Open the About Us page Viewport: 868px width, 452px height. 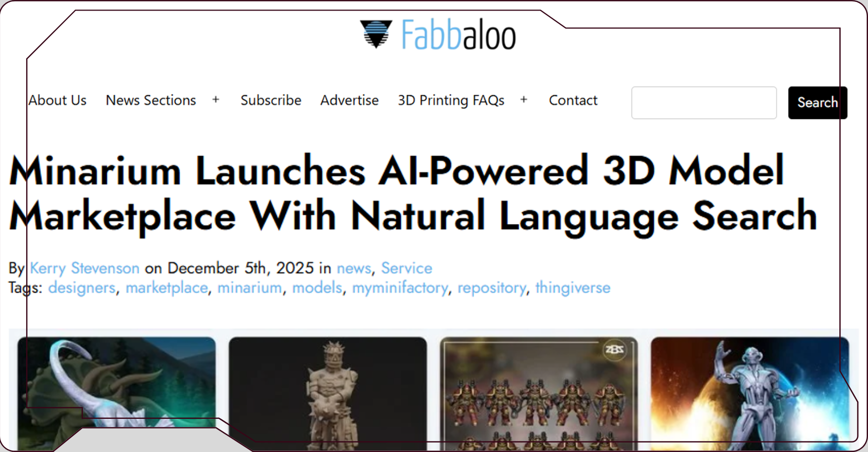(x=57, y=100)
